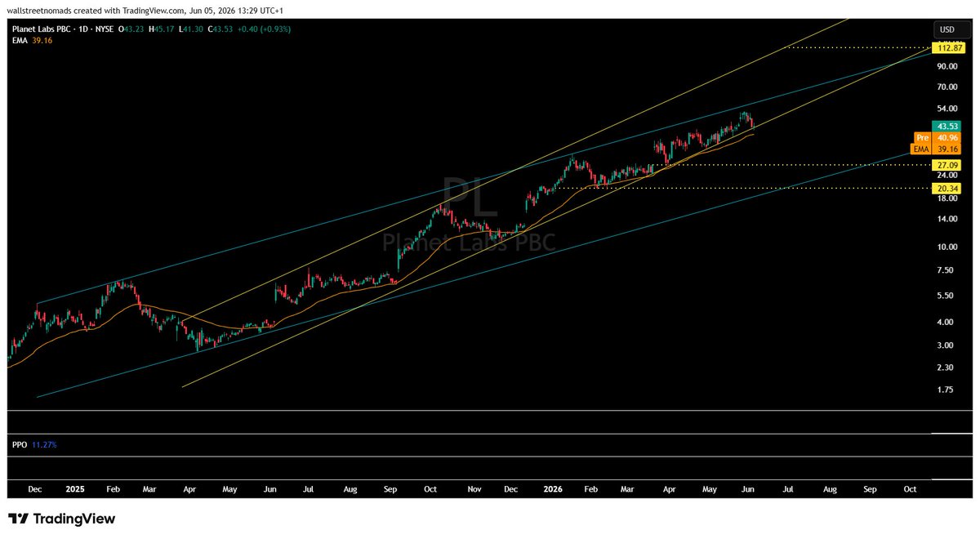Click the 90.00 price axis value

[947, 67]
